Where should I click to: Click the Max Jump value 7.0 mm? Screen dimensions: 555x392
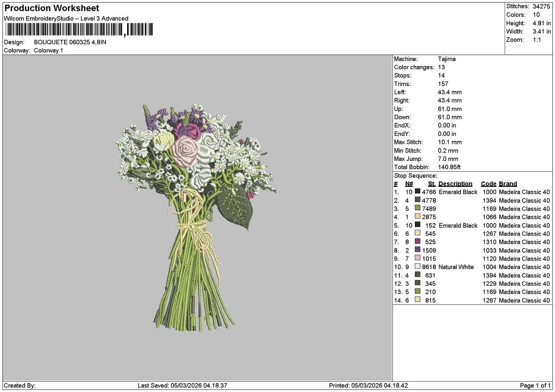pyautogui.click(x=448, y=159)
